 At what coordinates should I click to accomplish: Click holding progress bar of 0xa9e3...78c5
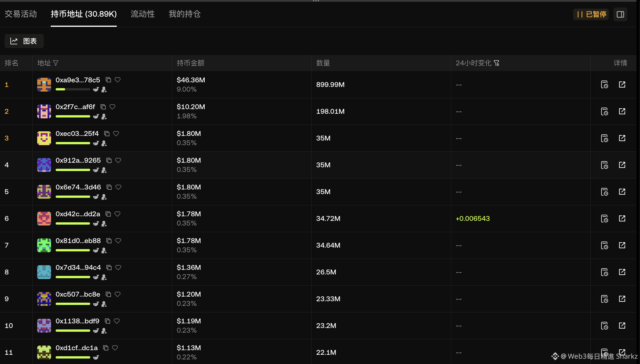73,90
